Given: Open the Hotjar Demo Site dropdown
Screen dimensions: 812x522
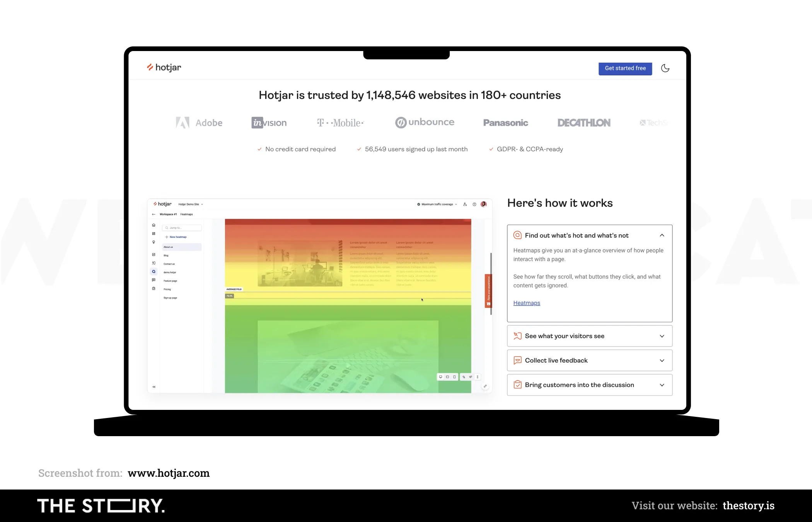Looking at the screenshot, I should pos(191,204).
